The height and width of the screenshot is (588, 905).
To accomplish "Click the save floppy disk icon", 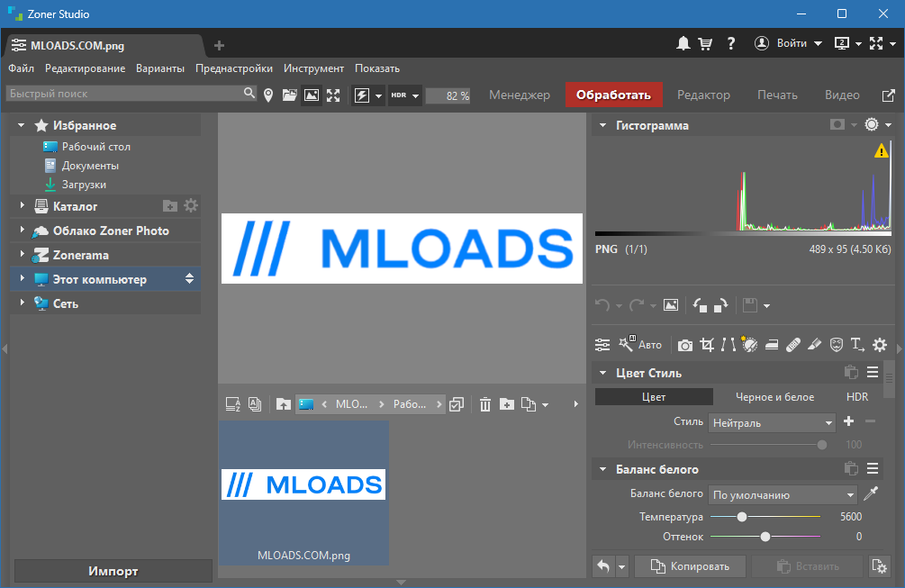I will [x=750, y=305].
